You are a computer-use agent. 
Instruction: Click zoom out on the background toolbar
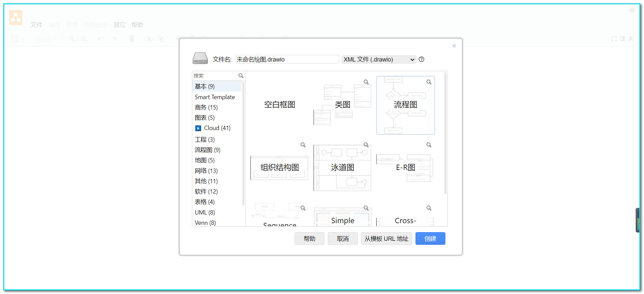click(84, 39)
